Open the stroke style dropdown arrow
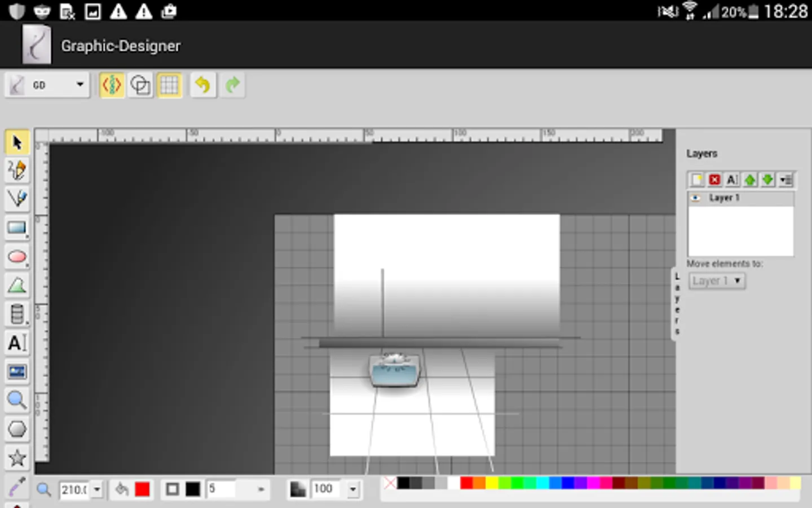This screenshot has height=508, width=812. pyautogui.click(x=261, y=489)
